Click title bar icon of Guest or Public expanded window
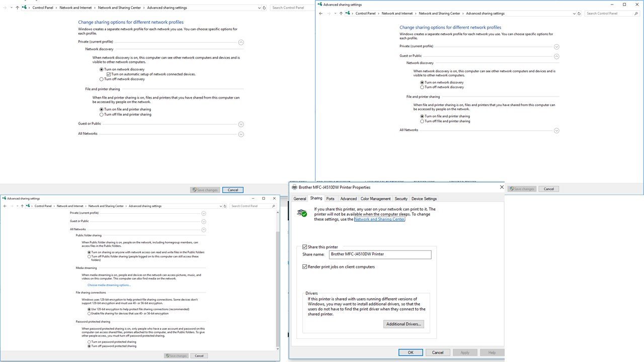This screenshot has width=644, height=362. [319, 5]
